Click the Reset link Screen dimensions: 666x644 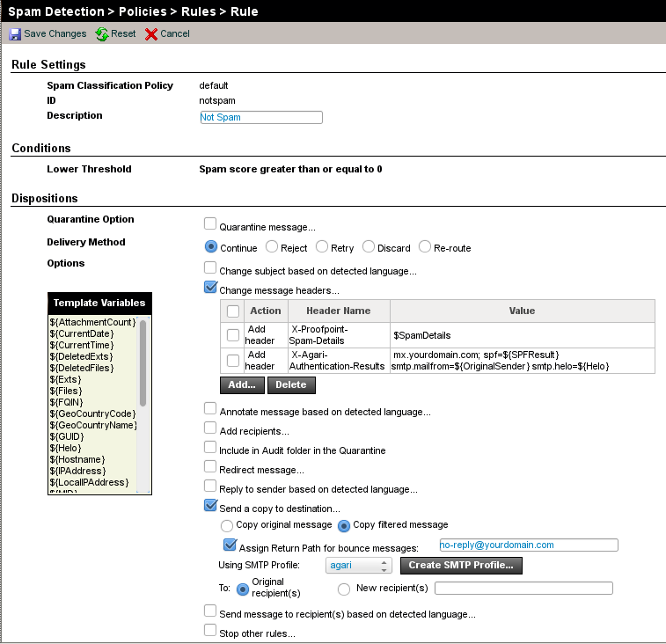(123, 33)
